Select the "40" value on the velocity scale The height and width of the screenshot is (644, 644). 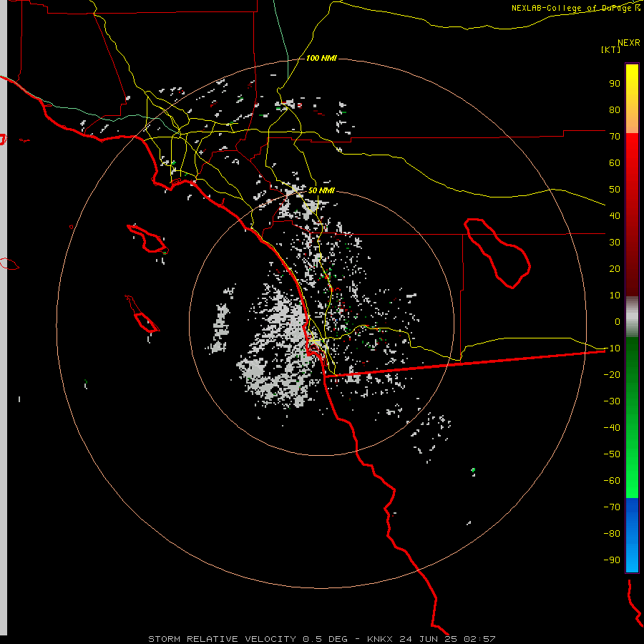click(615, 216)
